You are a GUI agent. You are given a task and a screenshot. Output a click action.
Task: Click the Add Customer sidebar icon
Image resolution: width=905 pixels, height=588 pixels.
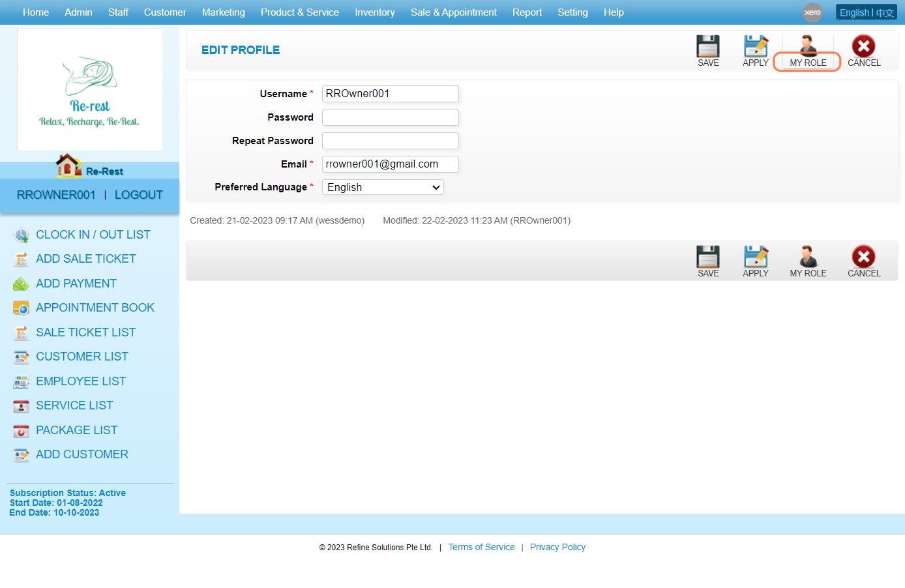pos(22,455)
